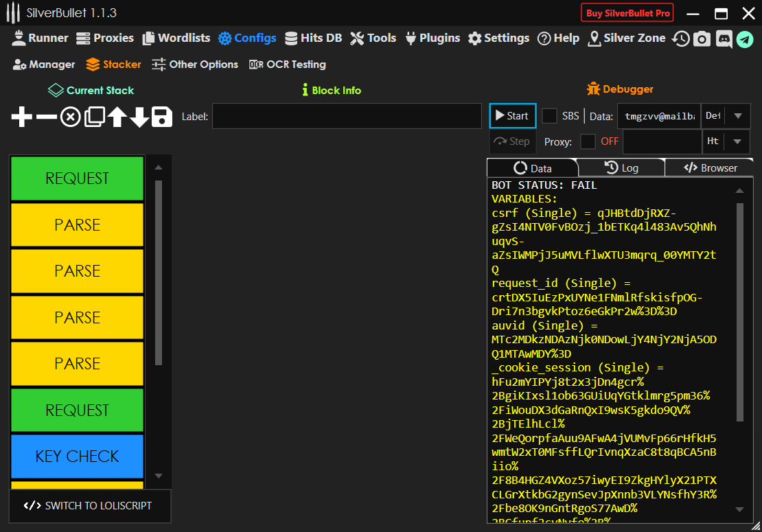Toggle the Proxy checkbox in the debugger

pyautogui.click(x=588, y=141)
